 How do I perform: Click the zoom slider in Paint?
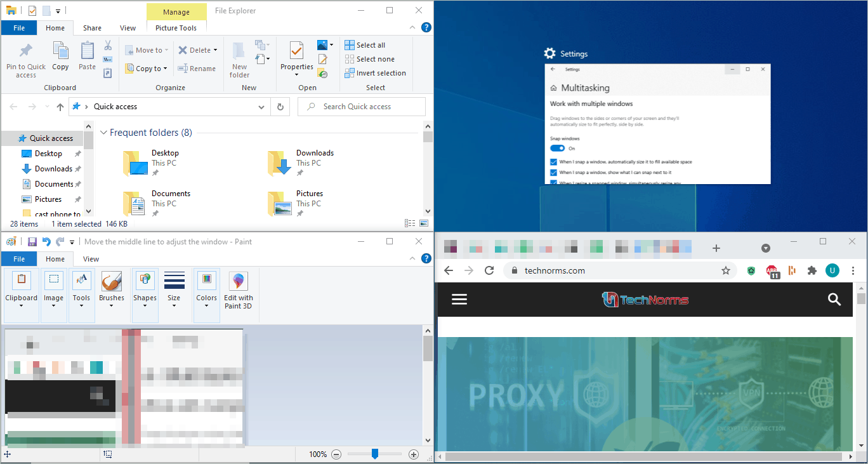point(375,454)
